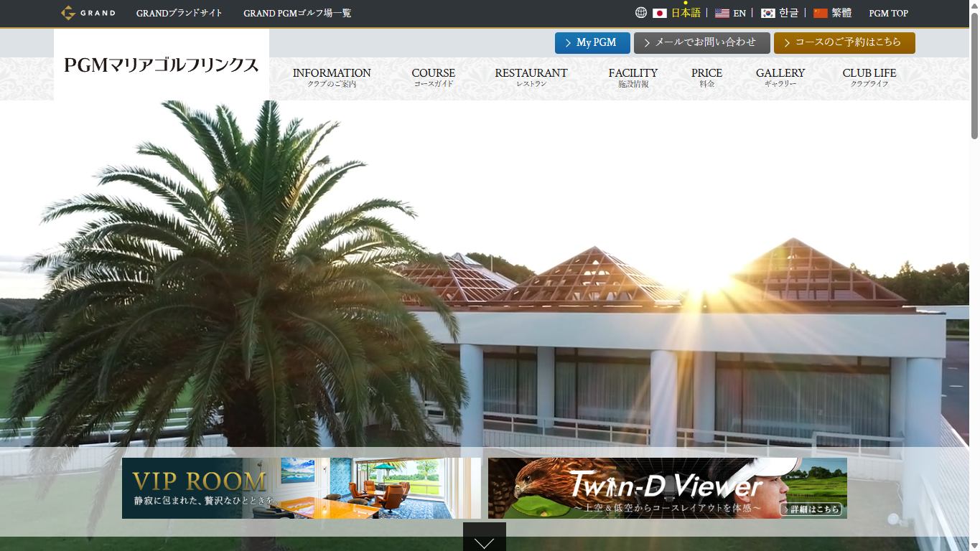Click the PGMマリアゴルフリンクス site logo
Screen dimensions: 980x551
pos(162,65)
